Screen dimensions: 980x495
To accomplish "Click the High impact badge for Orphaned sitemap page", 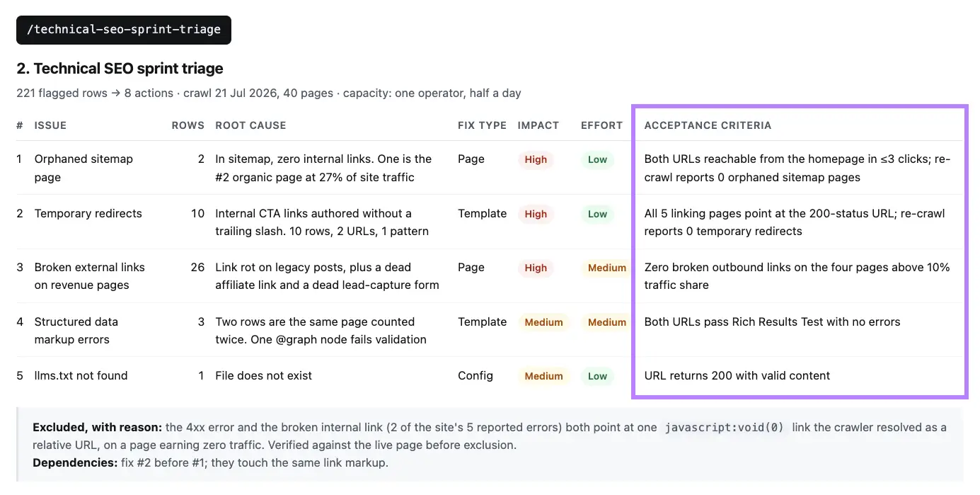I will click(x=536, y=159).
